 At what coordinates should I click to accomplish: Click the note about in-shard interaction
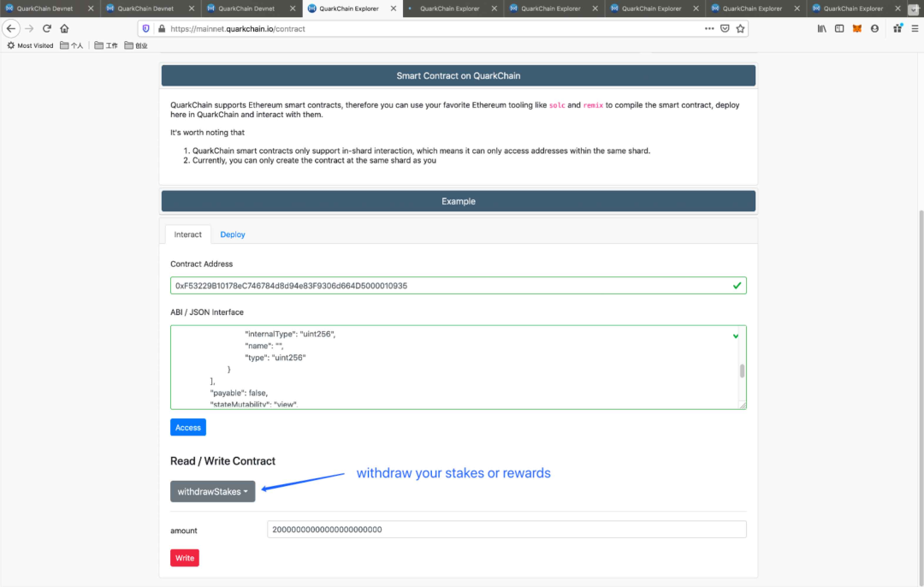pos(421,151)
